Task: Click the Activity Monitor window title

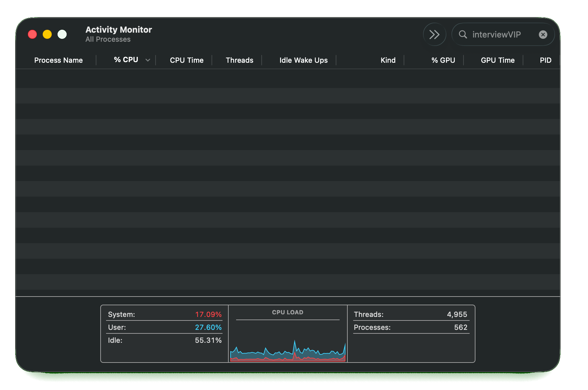Action: tap(119, 30)
